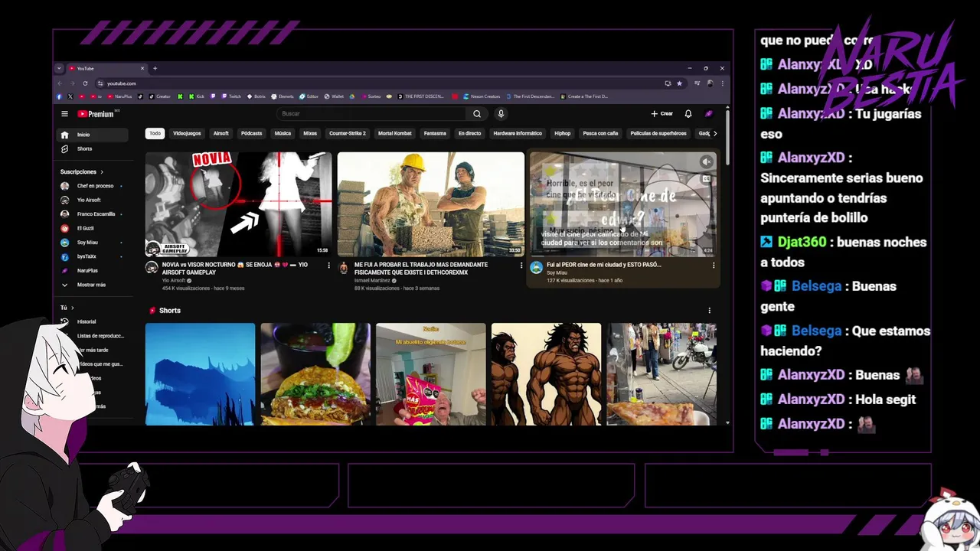Open Chrome three-dot menu

(x=722, y=83)
